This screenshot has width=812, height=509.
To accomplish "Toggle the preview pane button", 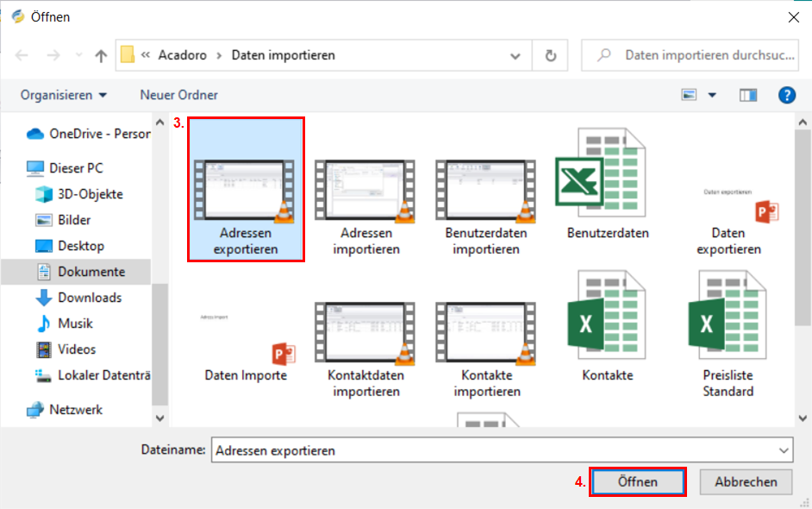I will coord(747,95).
